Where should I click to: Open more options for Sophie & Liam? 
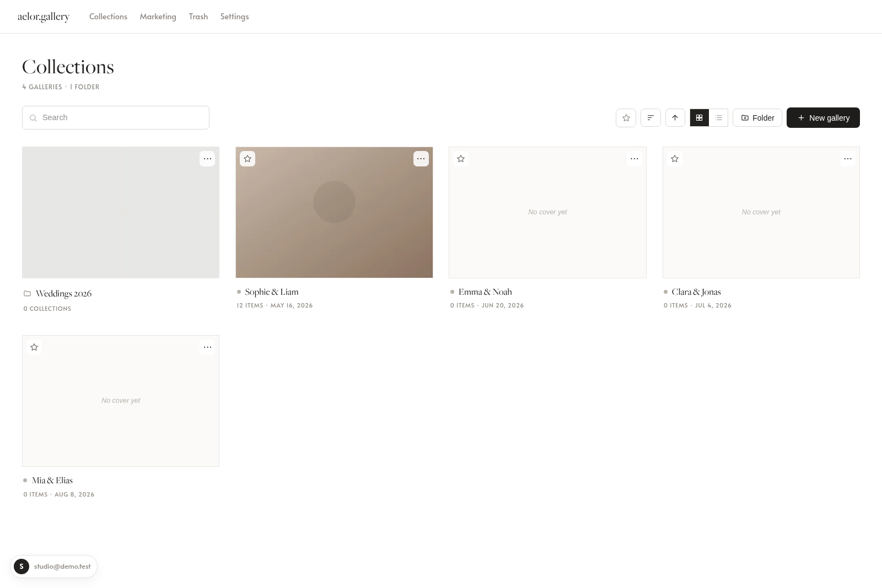click(421, 159)
